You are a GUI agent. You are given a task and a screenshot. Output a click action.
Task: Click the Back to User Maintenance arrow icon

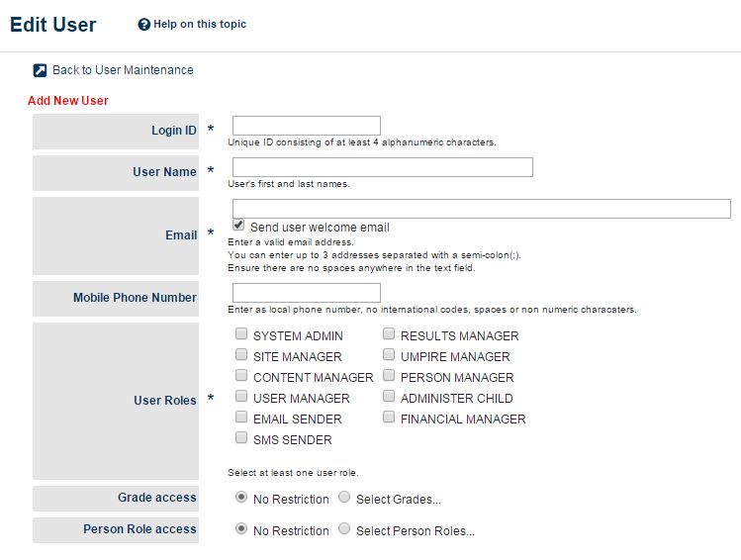(x=40, y=70)
